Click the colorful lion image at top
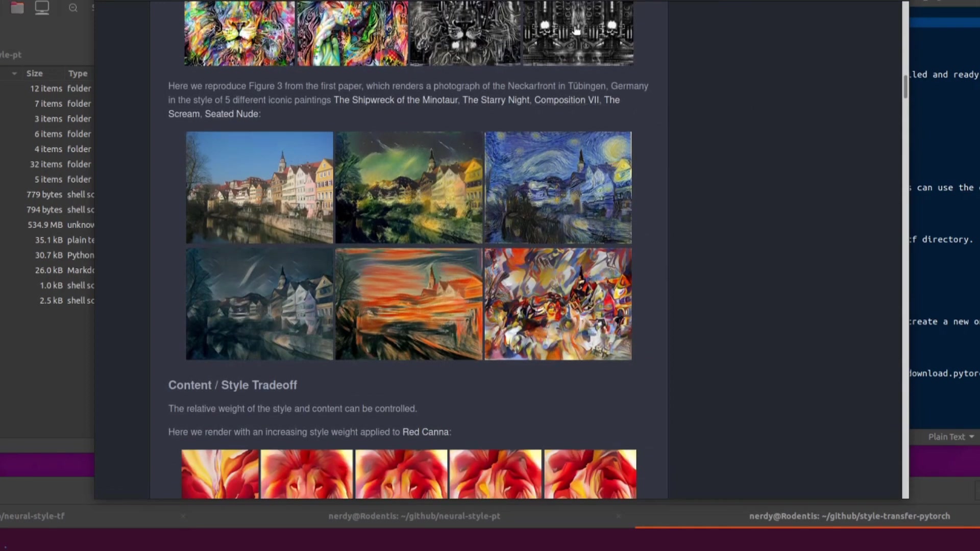This screenshot has width=980, height=551. pyautogui.click(x=239, y=33)
